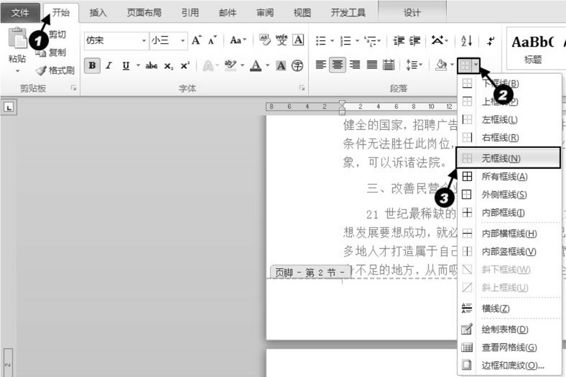Click the borders button dropdown arrow
This screenshot has width=566, height=377.
[476, 66]
